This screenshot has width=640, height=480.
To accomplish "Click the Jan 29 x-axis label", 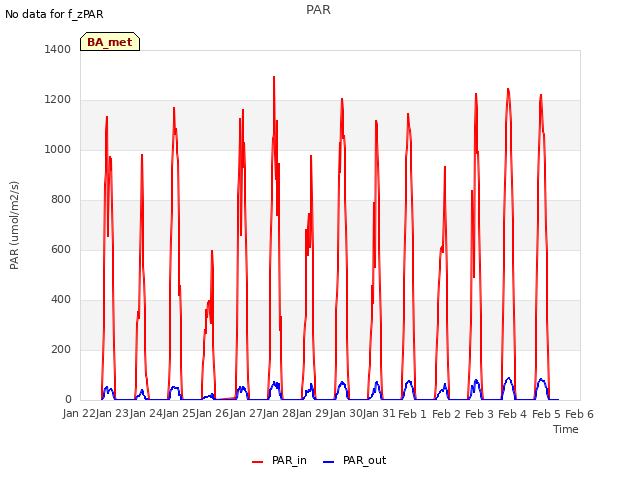I will click(x=313, y=414).
